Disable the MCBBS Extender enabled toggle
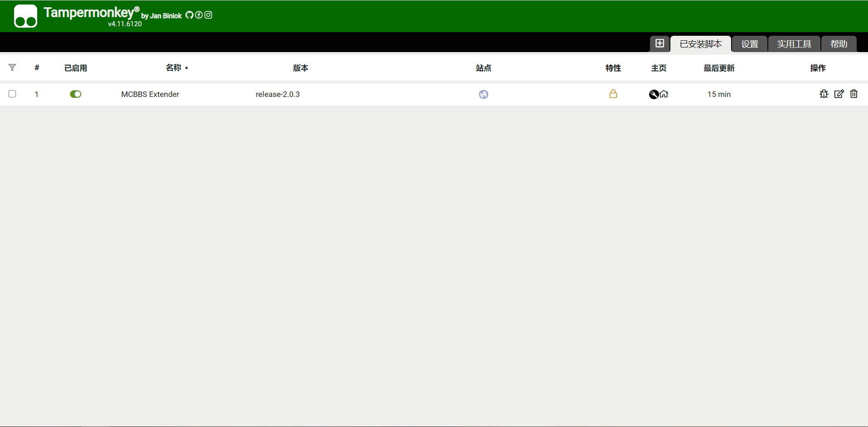Image resolution: width=868 pixels, height=427 pixels. [x=76, y=94]
